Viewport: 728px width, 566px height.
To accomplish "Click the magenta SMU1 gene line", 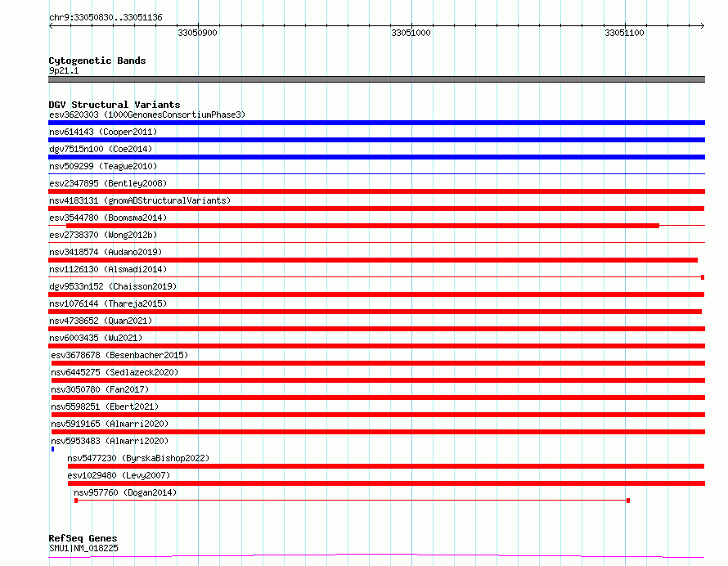I will click(x=376, y=555).
